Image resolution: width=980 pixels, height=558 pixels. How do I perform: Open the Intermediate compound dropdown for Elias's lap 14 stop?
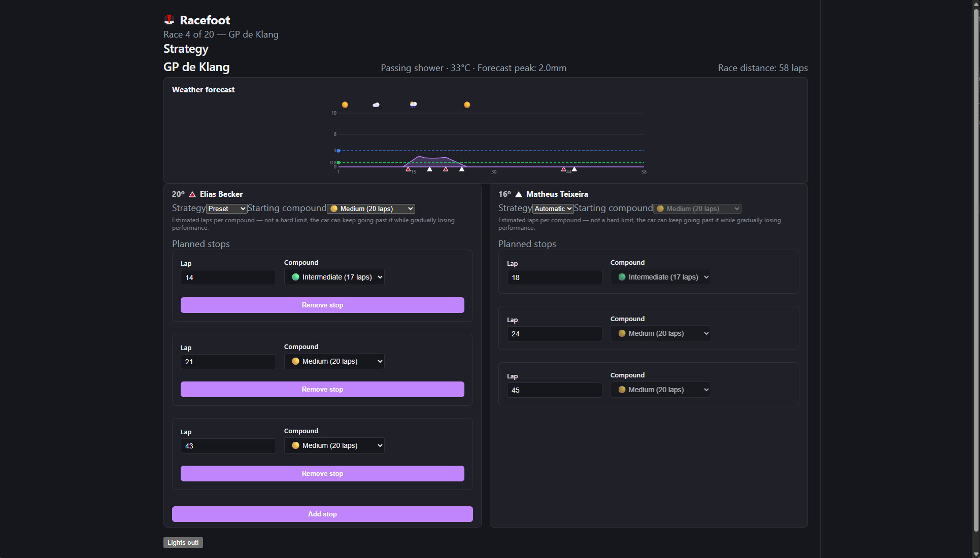334,277
